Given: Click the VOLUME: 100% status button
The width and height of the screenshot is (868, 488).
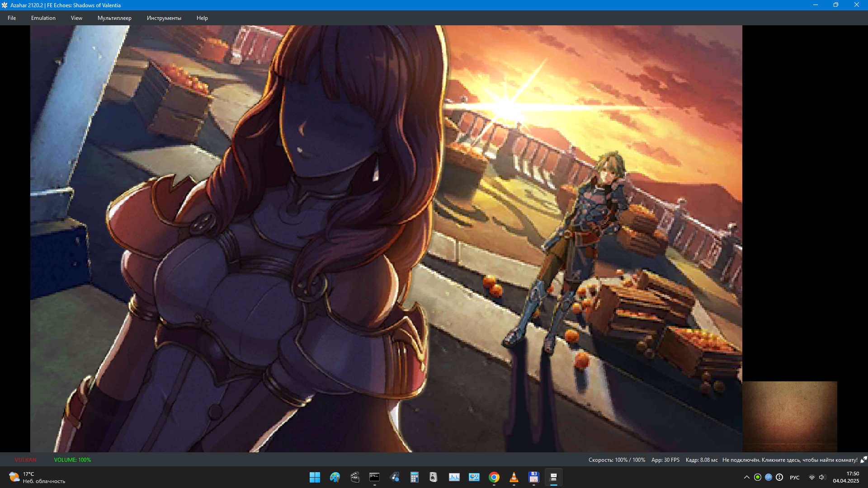Looking at the screenshot, I should tap(72, 460).
